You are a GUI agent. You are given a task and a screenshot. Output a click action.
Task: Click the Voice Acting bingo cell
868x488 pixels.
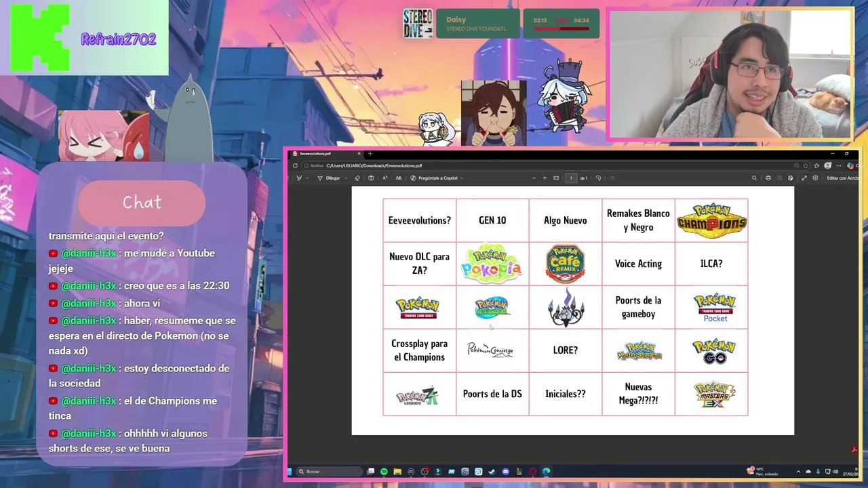pos(638,264)
